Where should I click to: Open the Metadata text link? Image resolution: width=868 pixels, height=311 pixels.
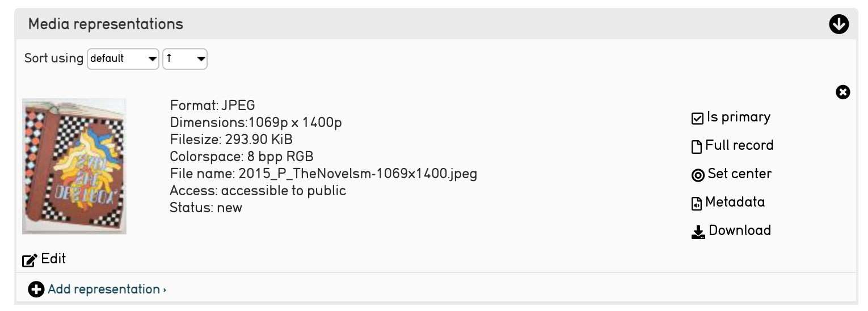click(735, 203)
